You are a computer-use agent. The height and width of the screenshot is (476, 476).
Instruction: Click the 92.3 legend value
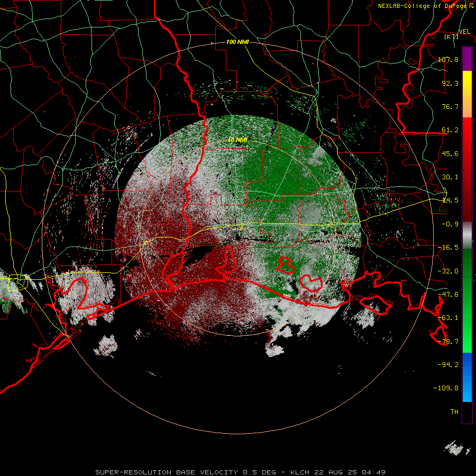[x=450, y=83]
